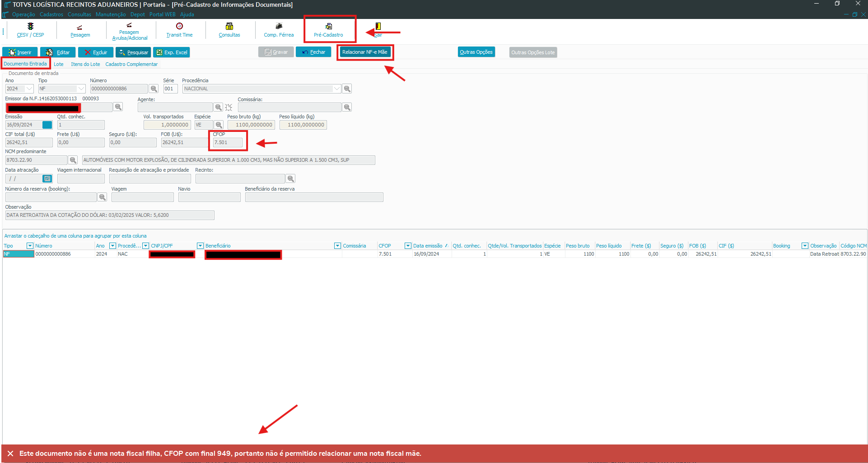868x463 pixels.
Task: Click the Fechar button
Action: coord(313,52)
